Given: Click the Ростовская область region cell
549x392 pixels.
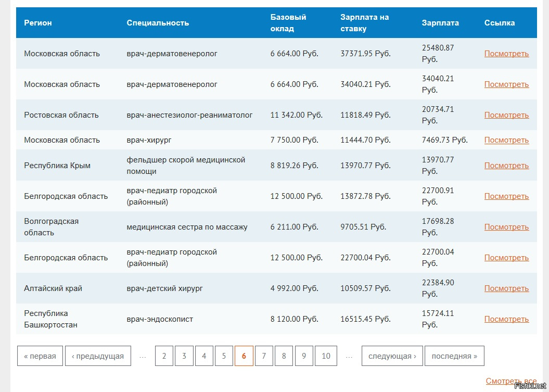Looking at the screenshot, I should coord(61,115).
